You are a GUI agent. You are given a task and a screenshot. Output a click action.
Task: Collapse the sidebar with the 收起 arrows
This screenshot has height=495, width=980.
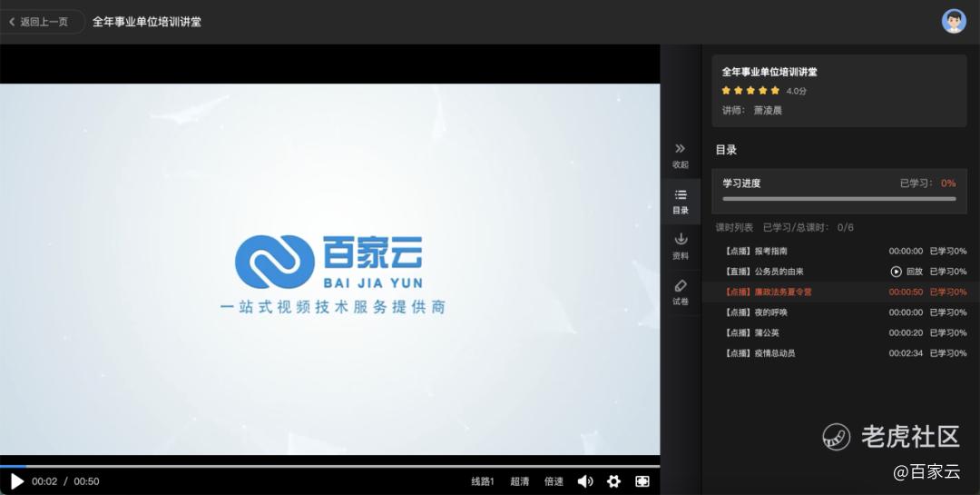point(681,155)
